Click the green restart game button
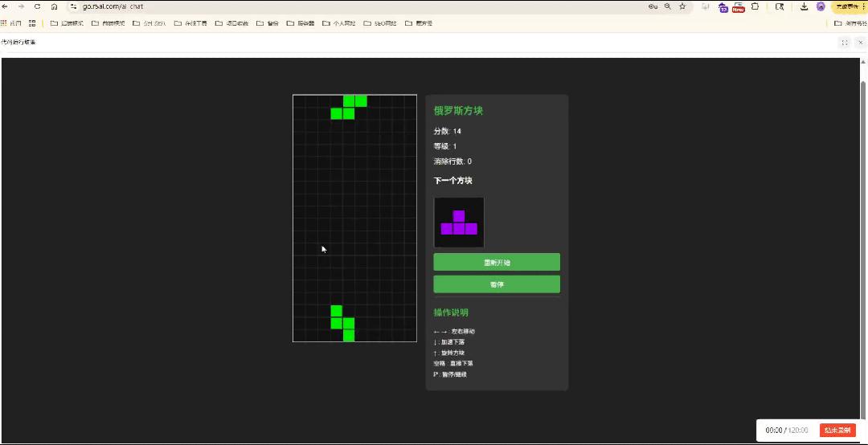 click(x=497, y=262)
